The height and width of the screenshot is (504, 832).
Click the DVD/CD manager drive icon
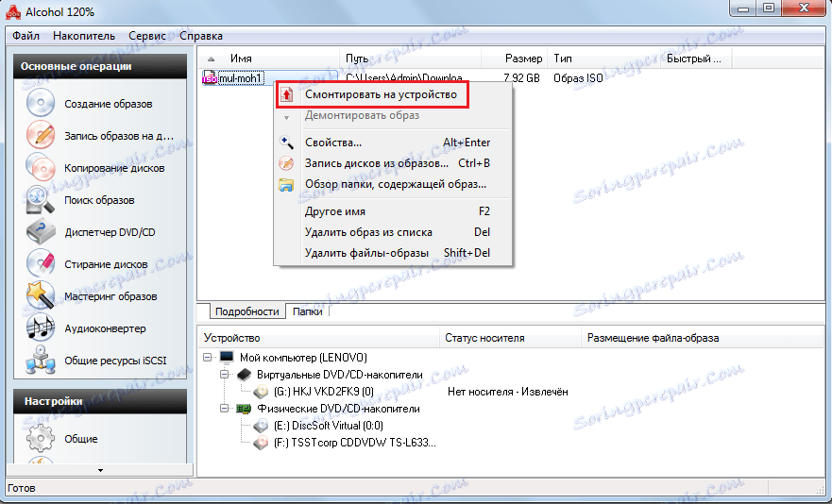click(41, 232)
